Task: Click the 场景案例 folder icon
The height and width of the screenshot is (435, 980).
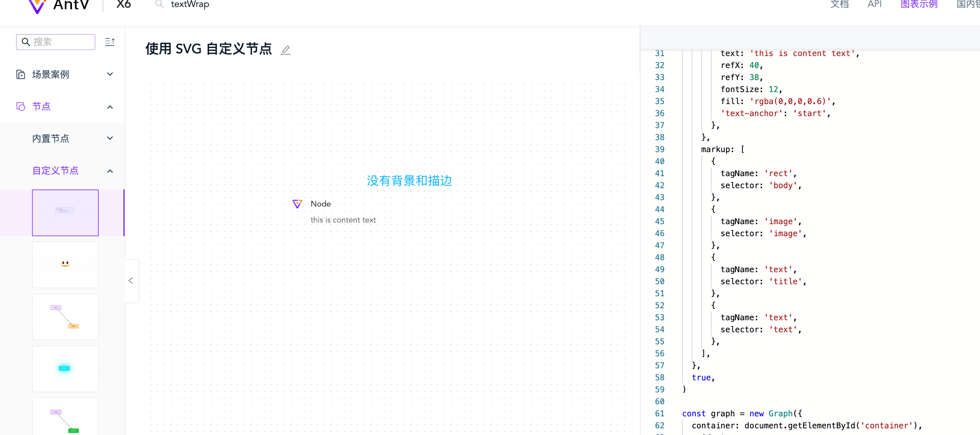Action: point(21,74)
